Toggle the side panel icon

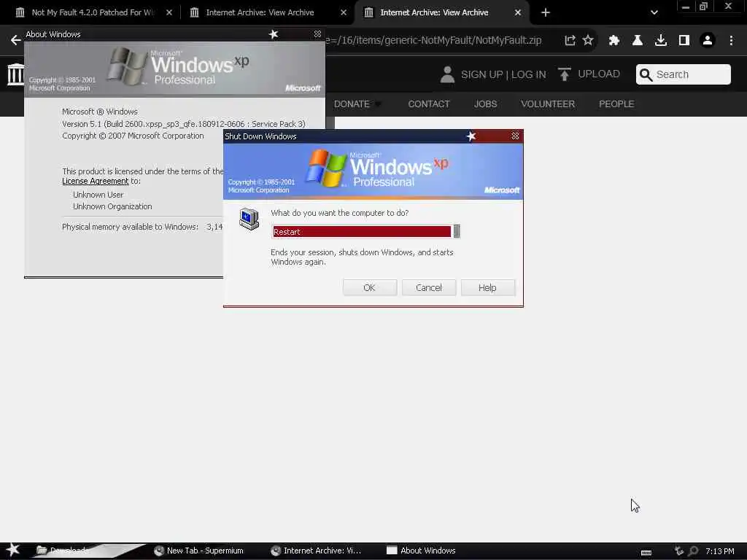click(x=684, y=41)
